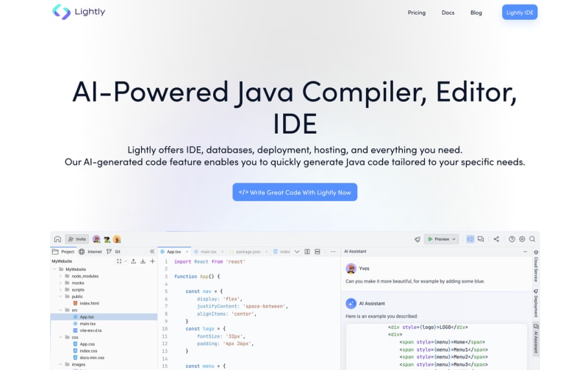This screenshot has width=588, height=370.
Task: Click the 'function App()' code line
Action: pos(197,276)
